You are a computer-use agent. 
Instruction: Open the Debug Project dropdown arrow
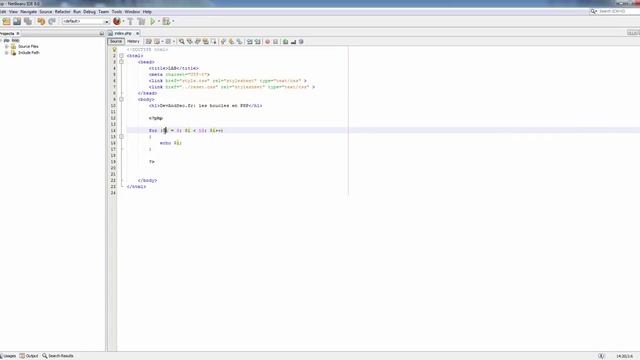(173, 21)
